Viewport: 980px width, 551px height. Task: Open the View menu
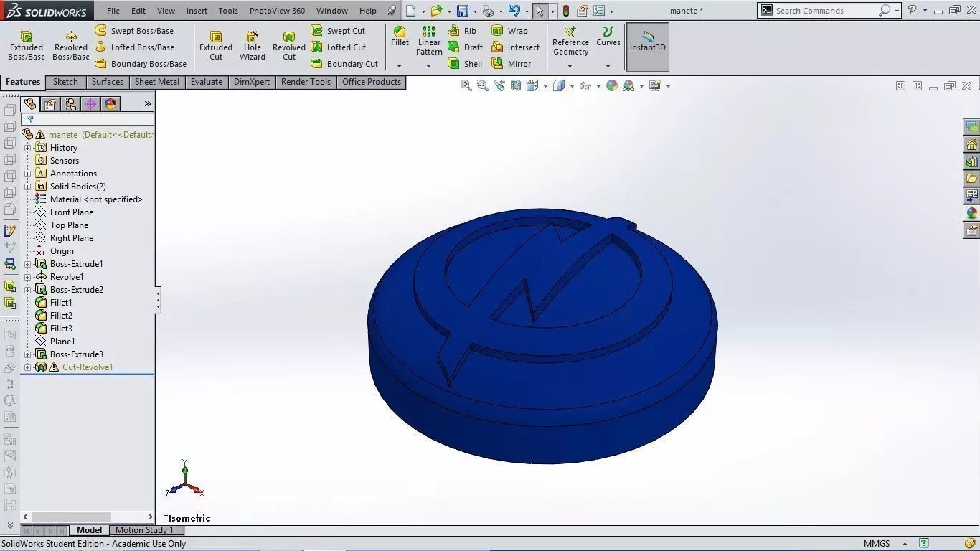tap(166, 11)
